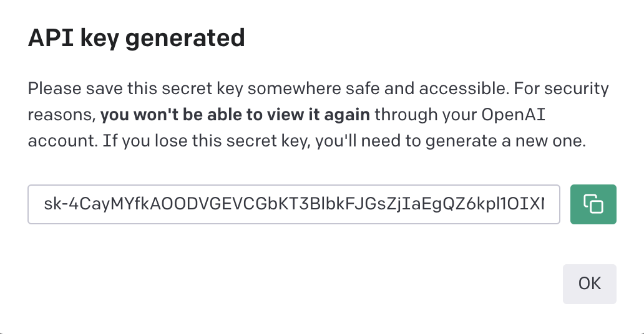
Task: Focus the secret key text field
Action: pyautogui.click(x=293, y=204)
